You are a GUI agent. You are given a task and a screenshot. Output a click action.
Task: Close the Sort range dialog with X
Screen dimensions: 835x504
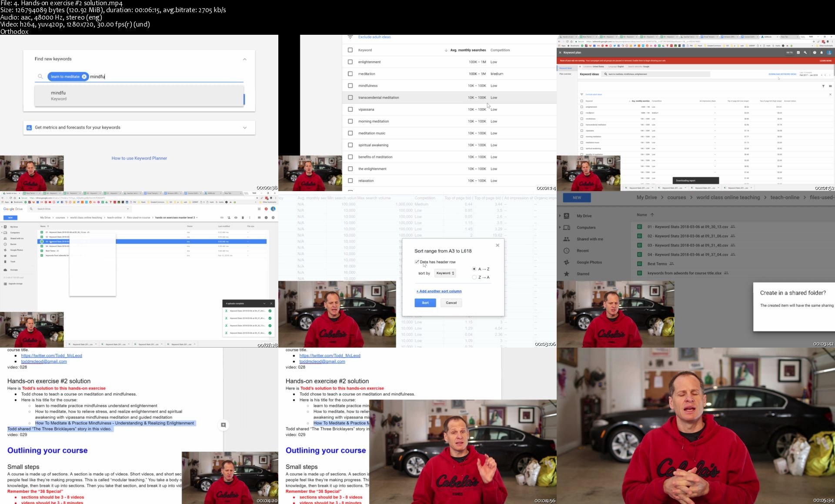(x=498, y=245)
